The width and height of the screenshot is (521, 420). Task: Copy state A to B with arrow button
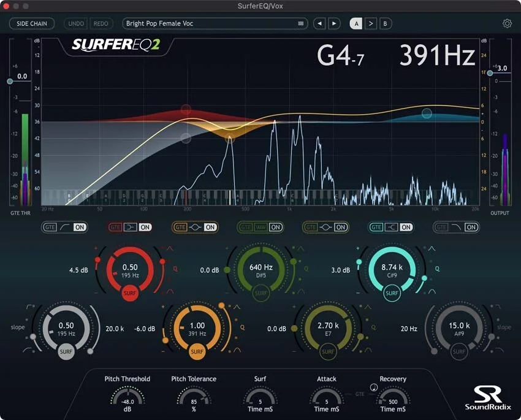pos(370,23)
